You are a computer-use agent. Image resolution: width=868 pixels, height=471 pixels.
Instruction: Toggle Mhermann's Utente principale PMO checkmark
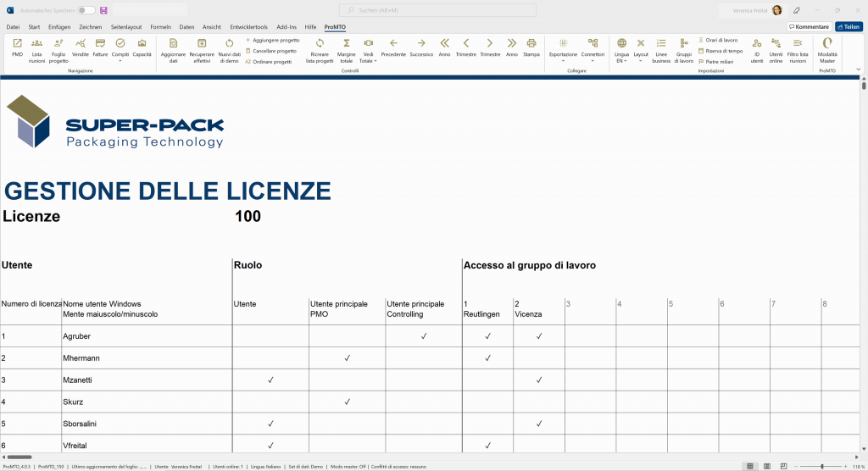pos(347,358)
